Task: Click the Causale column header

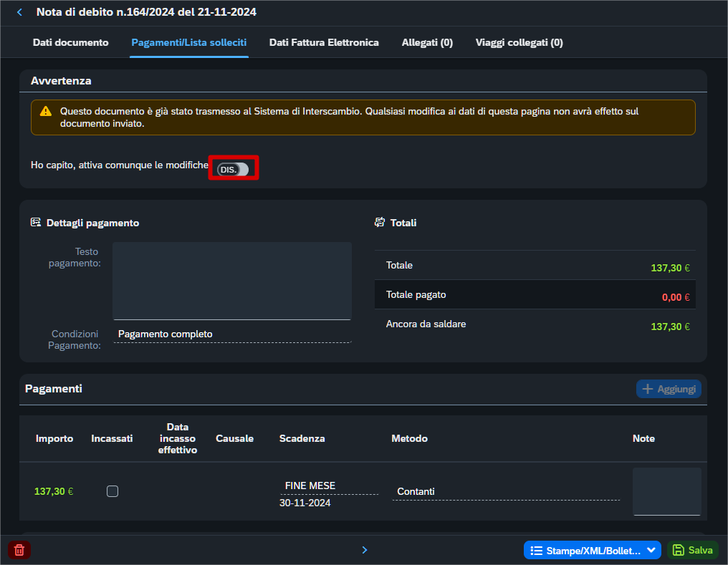Action: point(234,438)
